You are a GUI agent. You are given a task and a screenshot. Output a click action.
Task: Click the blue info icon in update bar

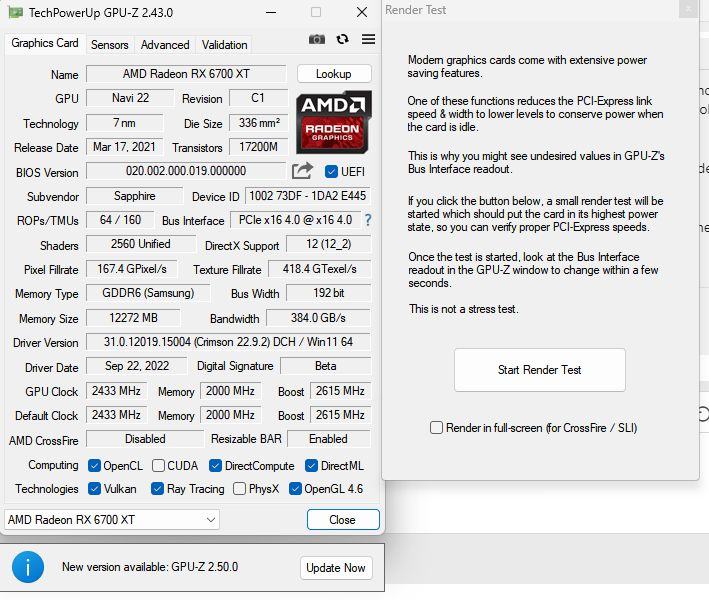pos(28,567)
